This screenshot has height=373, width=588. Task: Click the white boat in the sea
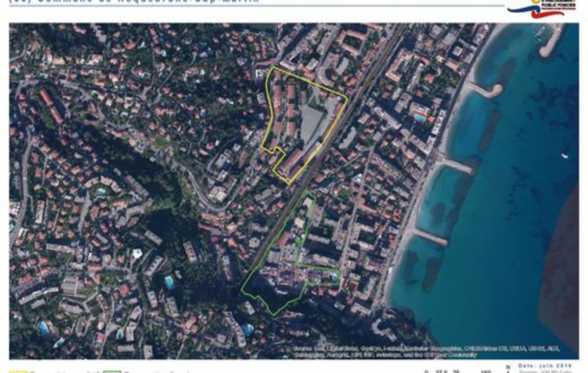(565, 156)
